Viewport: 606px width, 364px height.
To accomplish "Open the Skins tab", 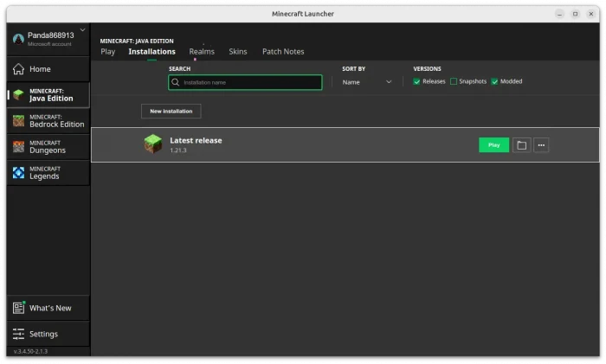I will tap(238, 52).
